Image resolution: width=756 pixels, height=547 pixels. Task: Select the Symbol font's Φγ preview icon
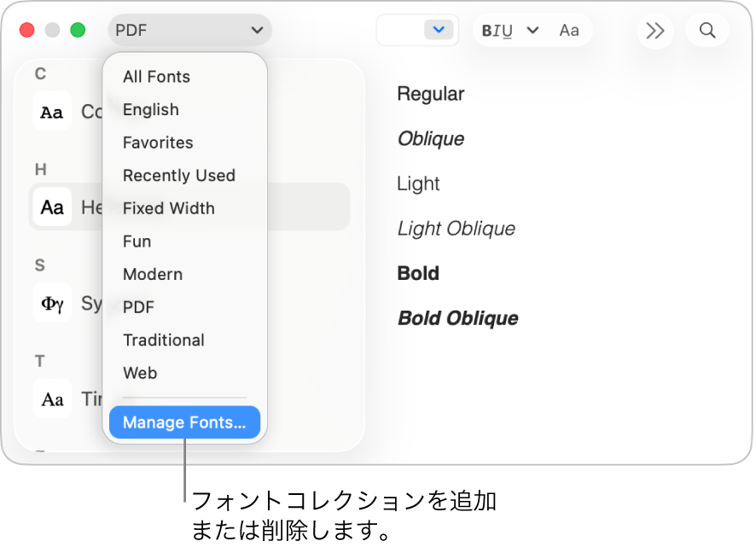coord(52,303)
